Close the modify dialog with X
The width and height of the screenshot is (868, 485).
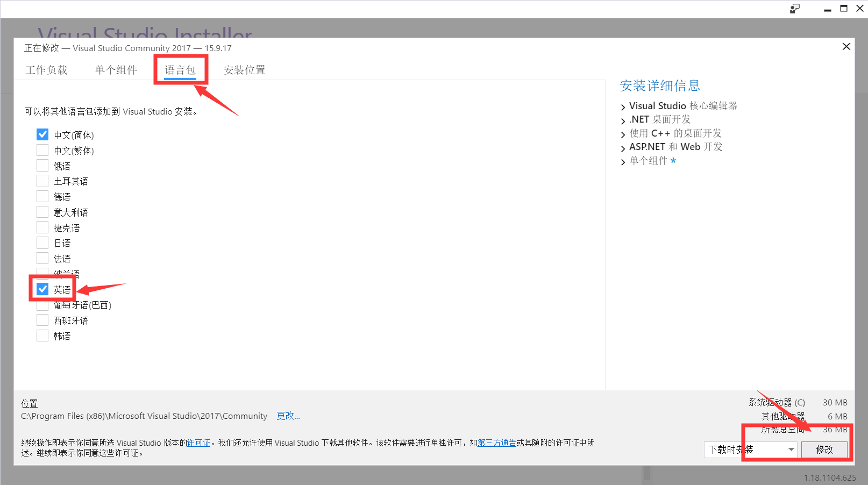pyautogui.click(x=846, y=47)
